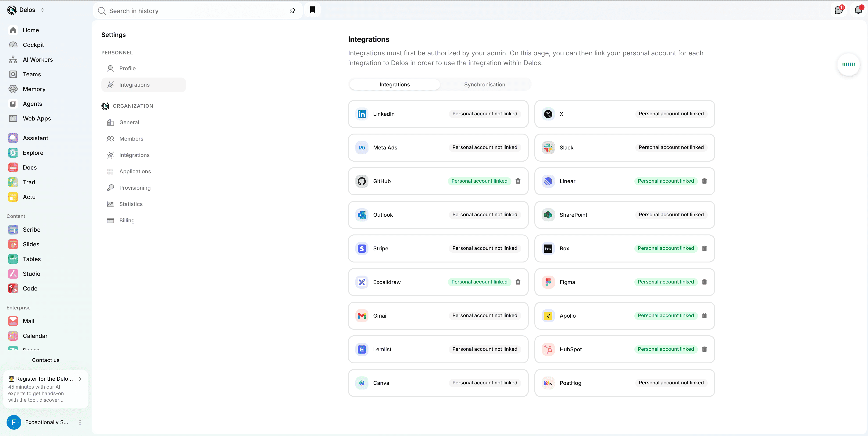Open the notifications bell icon
Viewport: 868px width, 436px height.
point(858,10)
